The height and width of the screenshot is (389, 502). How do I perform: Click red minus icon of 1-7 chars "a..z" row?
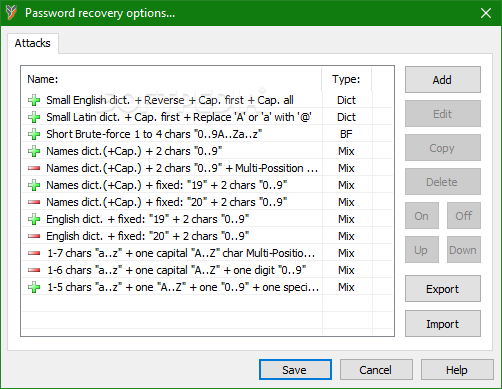pos(34,253)
